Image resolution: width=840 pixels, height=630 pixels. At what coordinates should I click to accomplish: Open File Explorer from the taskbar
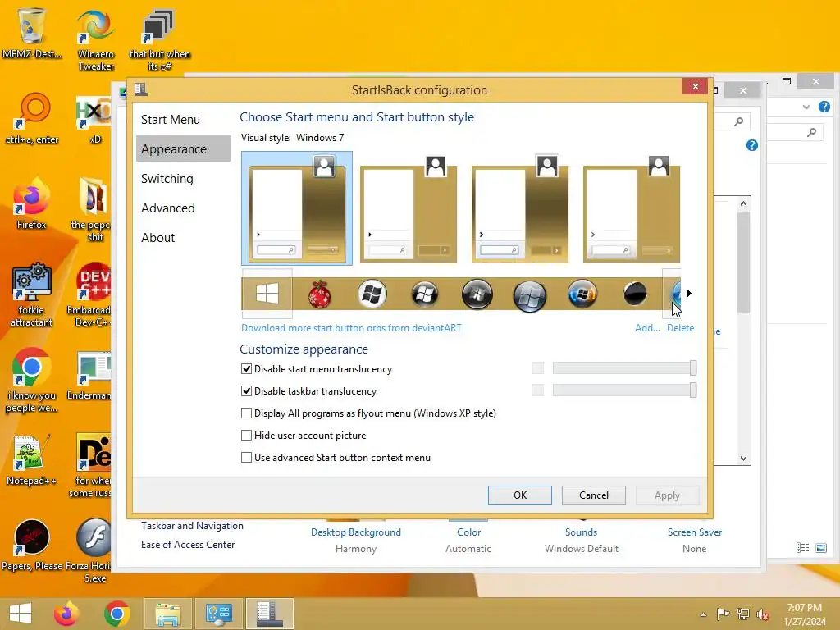(x=167, y=614)
